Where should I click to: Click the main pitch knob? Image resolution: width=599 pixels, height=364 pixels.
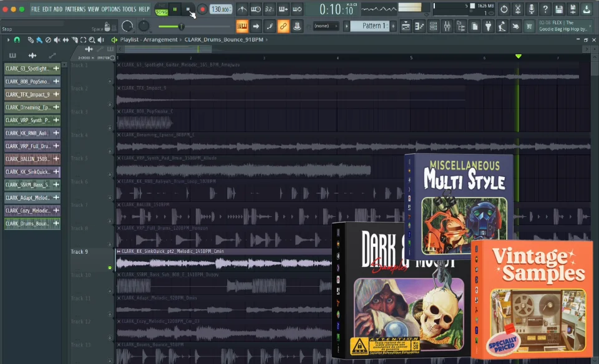pyautogui.click(x=144, y=26)
